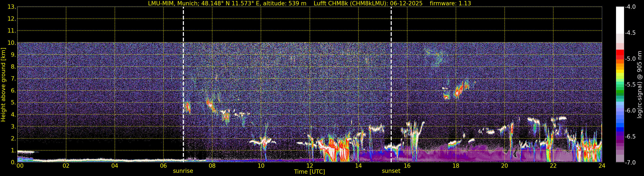Viewport: 644px width, 176px height.
Task: Click the sunset dashed vertical line
Action: tap(391, 85)
